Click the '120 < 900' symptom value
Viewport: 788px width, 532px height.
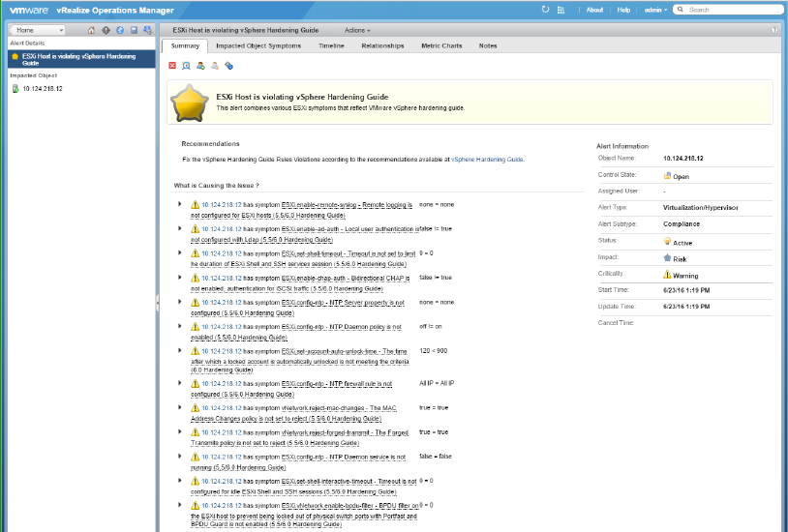click(433, 351)
